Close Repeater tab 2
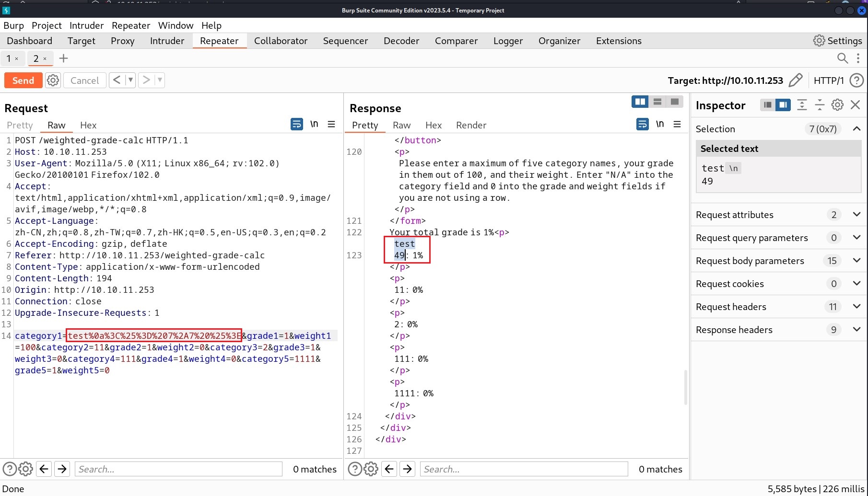 point(45,58)
